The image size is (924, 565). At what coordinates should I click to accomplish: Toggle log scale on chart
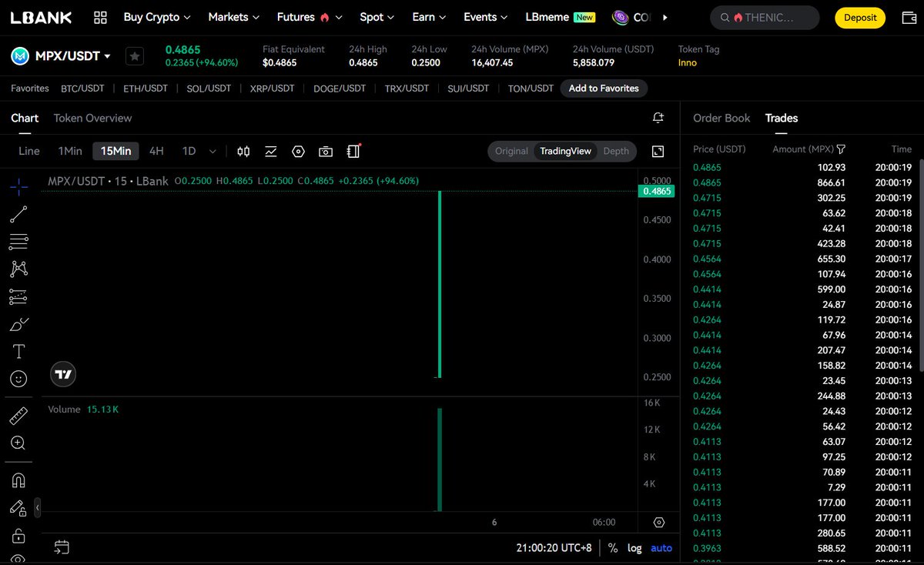634,548
